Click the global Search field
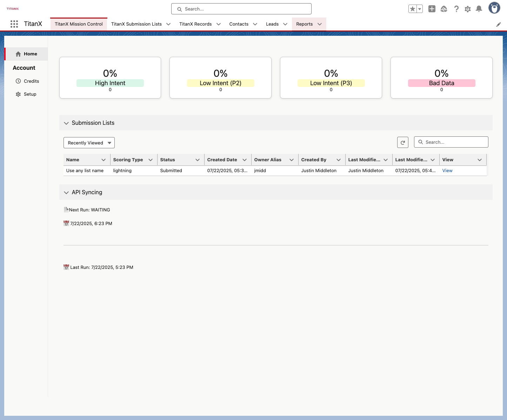Screen dimensions: 507x420 241,9
